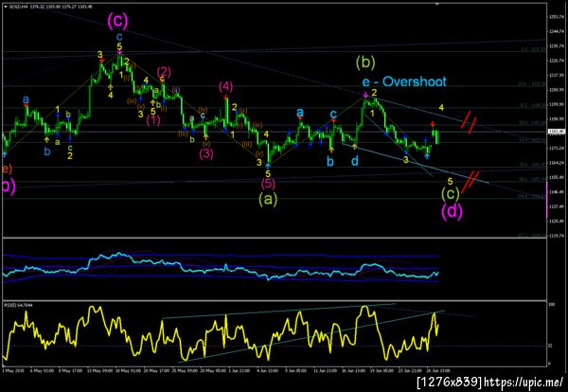568x392 pixels.
Task: Select the pink (5) wave label
Action: coord(268,184)
